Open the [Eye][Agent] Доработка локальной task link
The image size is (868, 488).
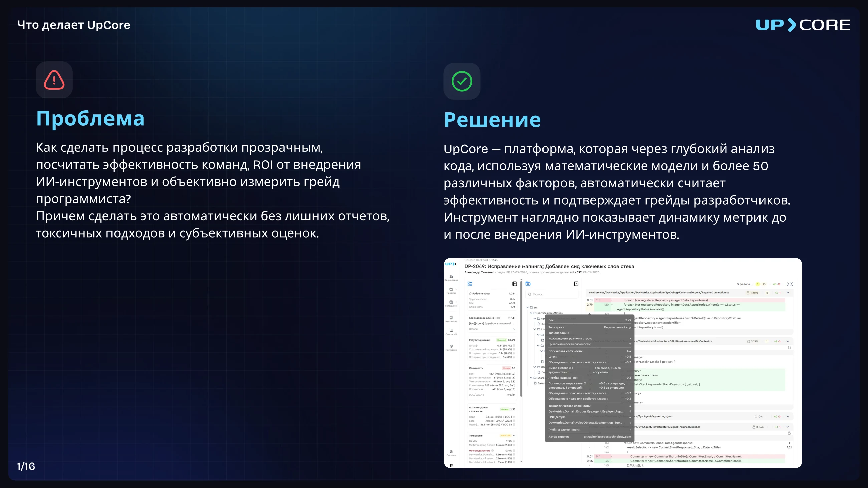[492, 323]
